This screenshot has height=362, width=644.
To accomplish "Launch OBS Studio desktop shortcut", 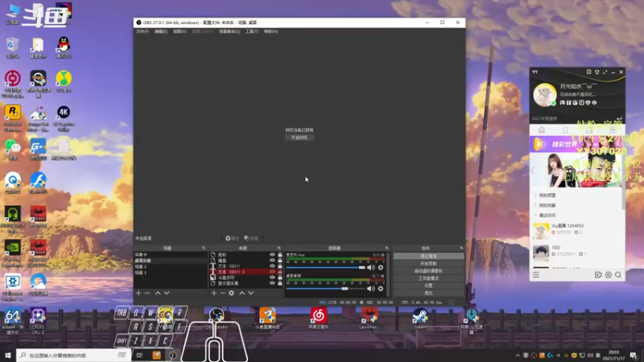I will coord(217,319).
